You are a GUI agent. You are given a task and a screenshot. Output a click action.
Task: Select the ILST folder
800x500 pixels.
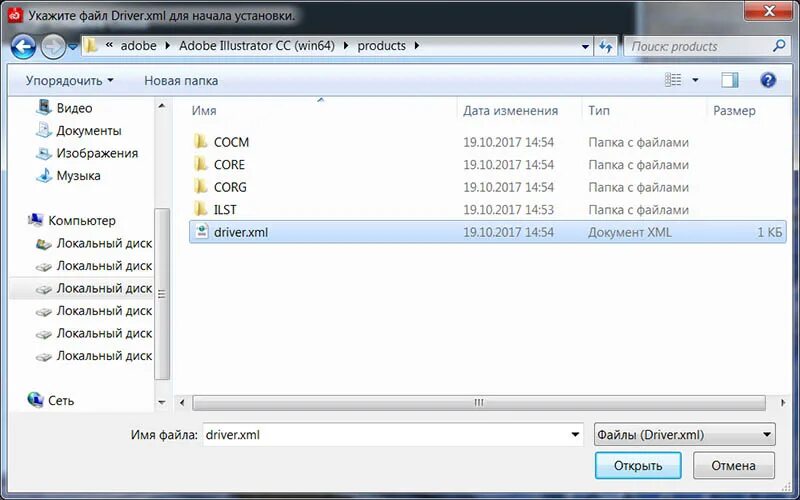tap(225, 210)
